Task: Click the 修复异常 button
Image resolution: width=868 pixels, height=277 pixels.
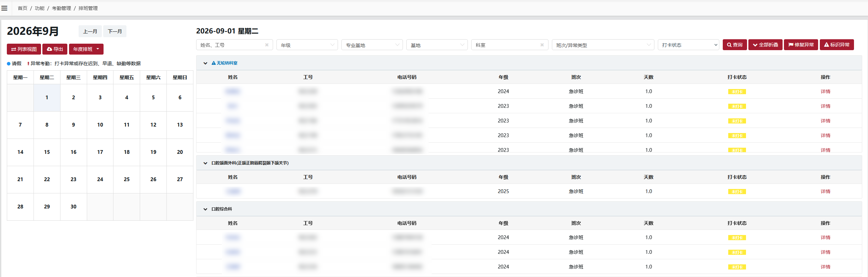Action: [x=801, y=45]
